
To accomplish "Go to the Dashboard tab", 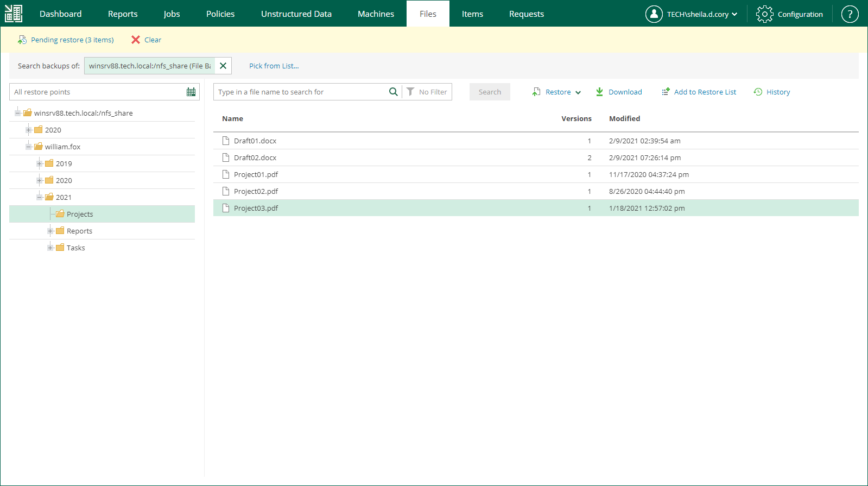I will pyautogui.click(x=60, y=14).
